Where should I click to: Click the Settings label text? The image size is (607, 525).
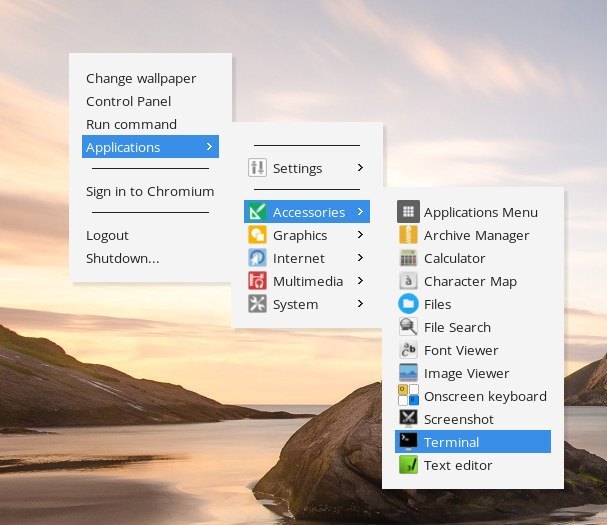click(x=297, y=168)
